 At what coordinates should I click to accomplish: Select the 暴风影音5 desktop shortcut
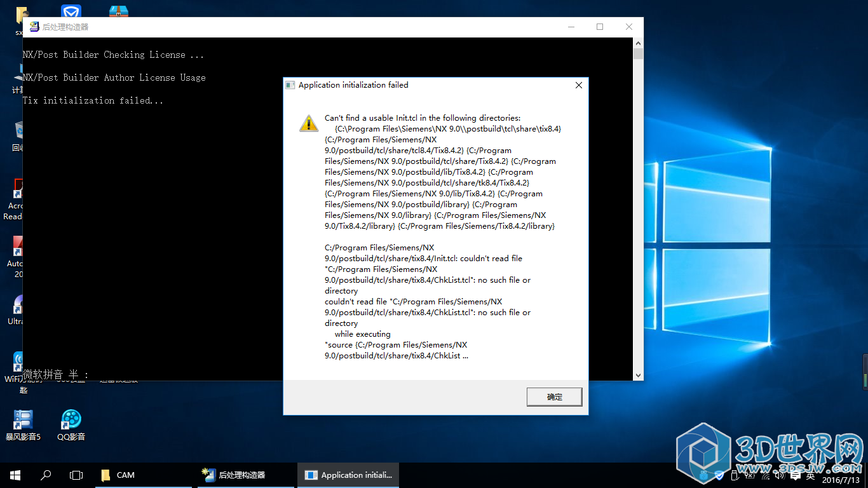(23, 425)
